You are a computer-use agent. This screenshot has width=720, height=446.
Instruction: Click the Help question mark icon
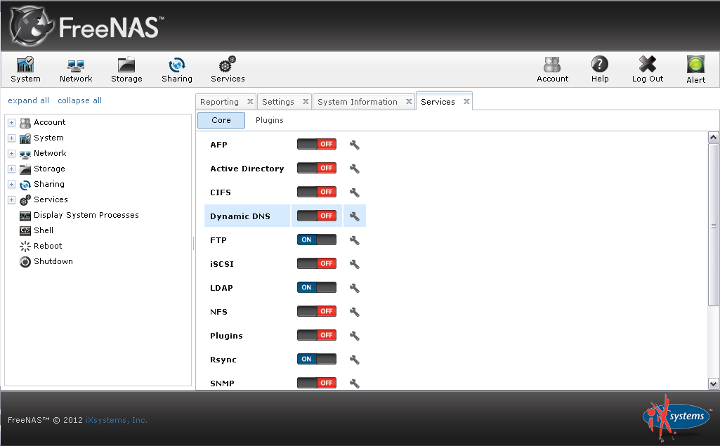point(600,64)
